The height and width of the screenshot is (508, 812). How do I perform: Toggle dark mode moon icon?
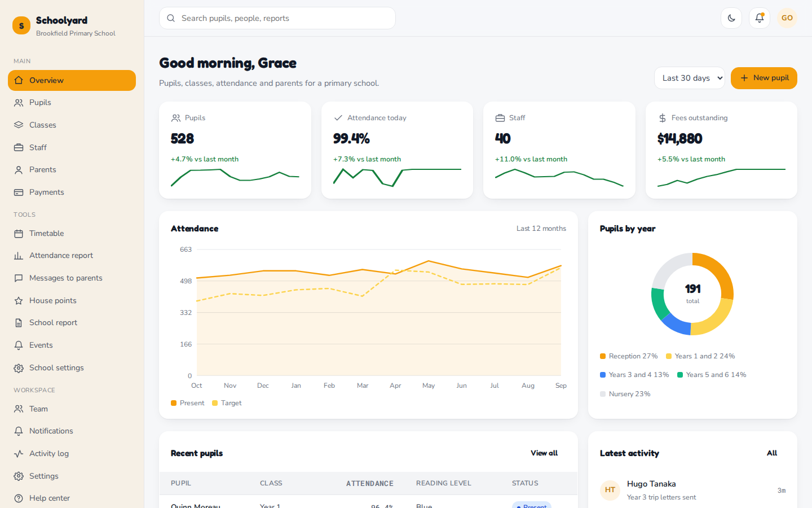[x=731, y=18]
